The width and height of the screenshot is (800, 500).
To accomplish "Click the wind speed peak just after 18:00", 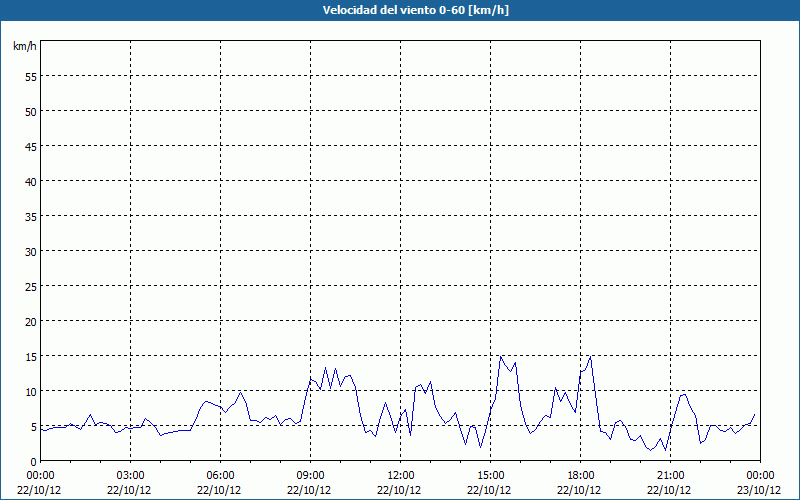I will [x=590, y=357].
